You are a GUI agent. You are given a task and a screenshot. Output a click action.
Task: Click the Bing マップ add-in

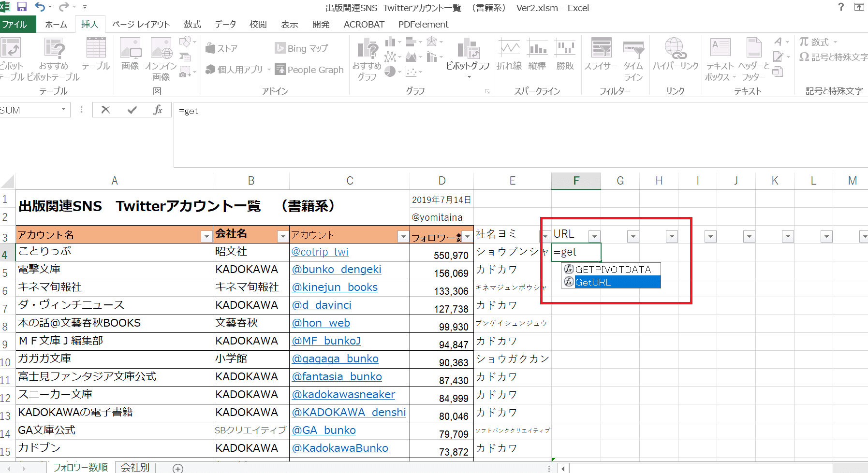pyautogui.click(x=301, y=48)
